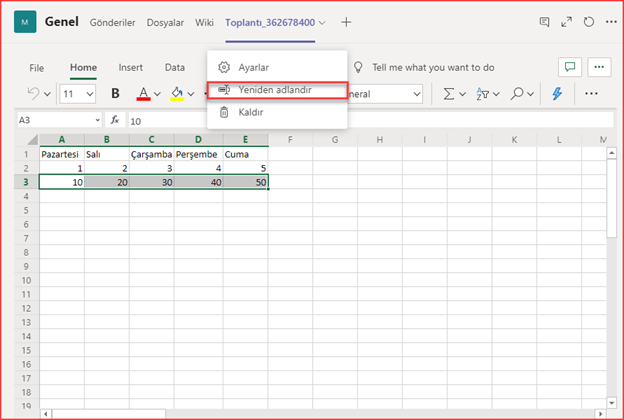Screen dimensions: 624x420
Task: Expand Sort and Filter dropdown arrow
Action: 496,94
